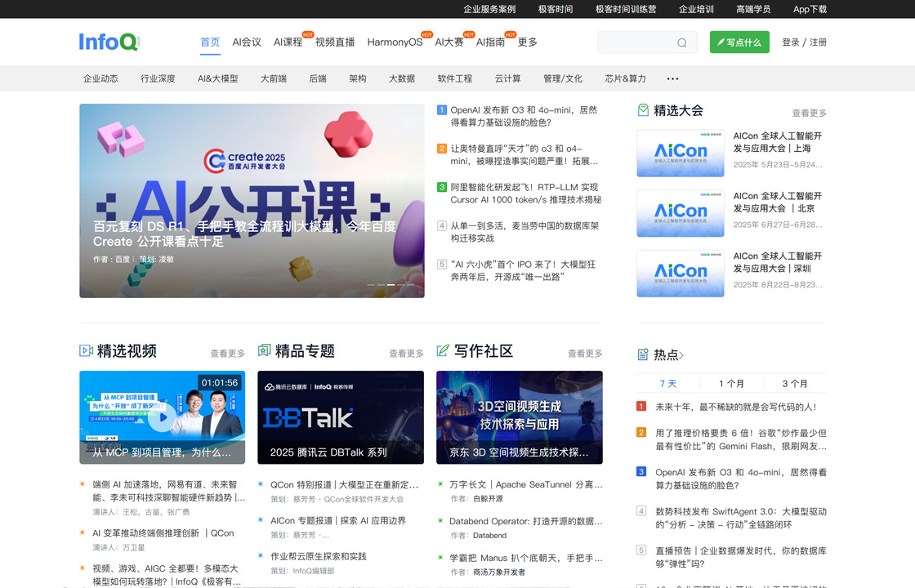Open the 3D空间视频生成 article thumbnail
The width and height of the screenshot is (915, 588).
pyautogui.click(x=520, y=417)
